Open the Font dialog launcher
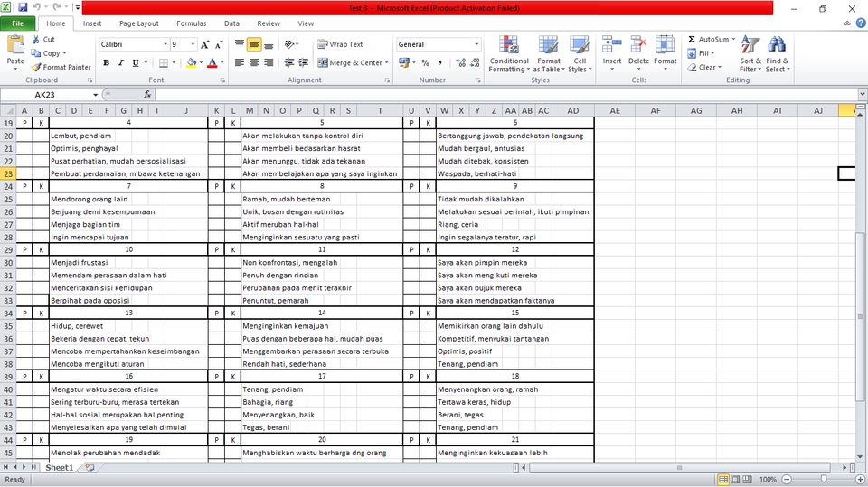This screenshot has height=487, width=868. (222, 80)
